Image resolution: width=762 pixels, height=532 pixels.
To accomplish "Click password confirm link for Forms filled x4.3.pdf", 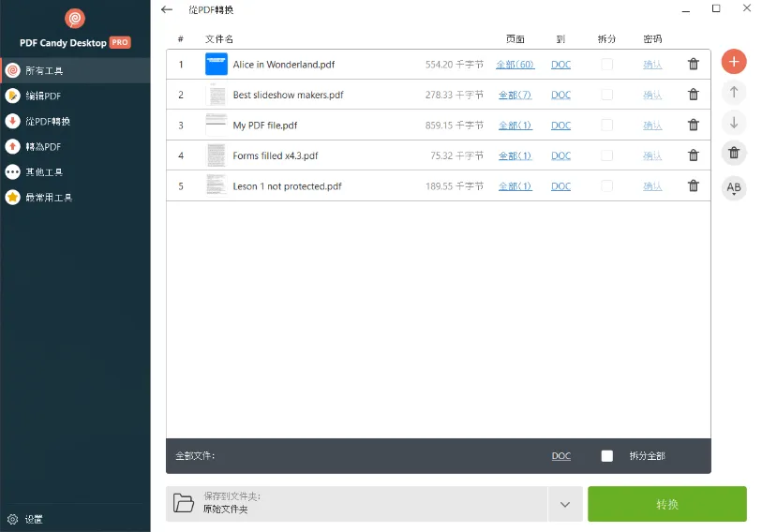I will (x=652, y=156).
